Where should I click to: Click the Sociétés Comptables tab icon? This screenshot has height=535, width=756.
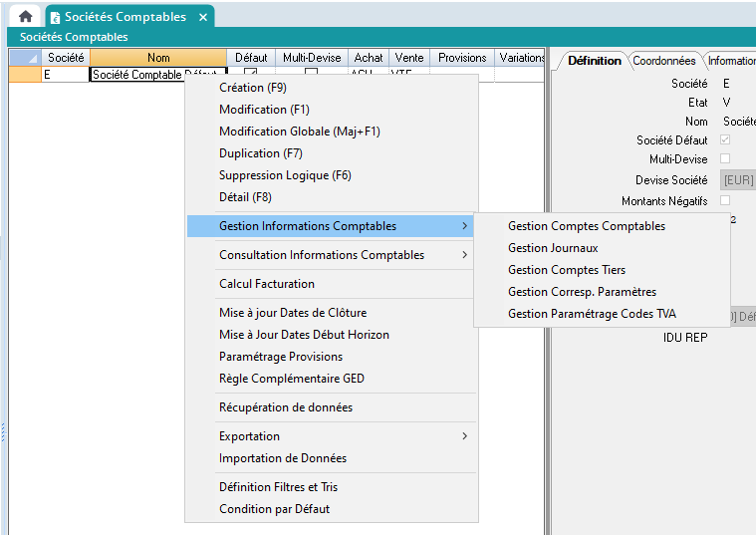pos(54,17)
